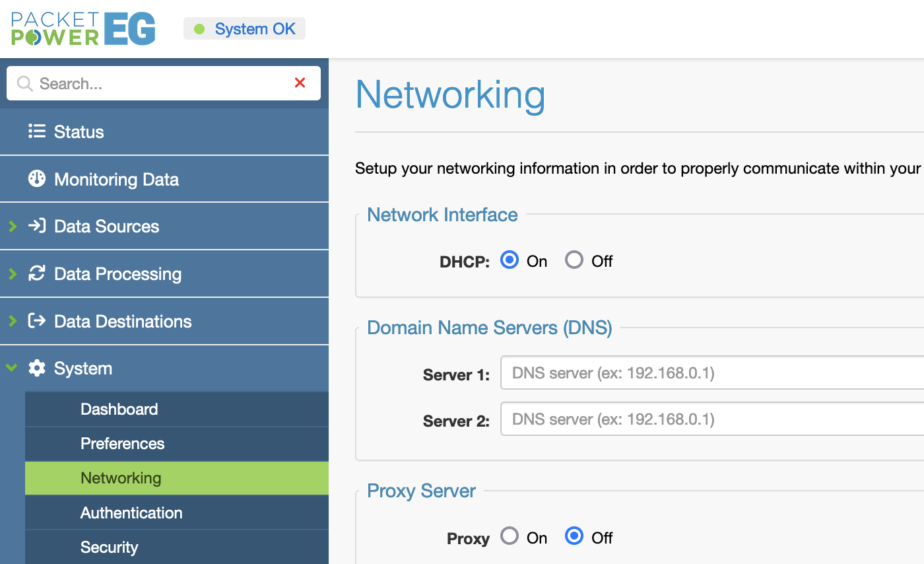This screenshot has height=564, width=924.
Task: Expand the Data Sources chevron
Action: [x=12, y=227]
